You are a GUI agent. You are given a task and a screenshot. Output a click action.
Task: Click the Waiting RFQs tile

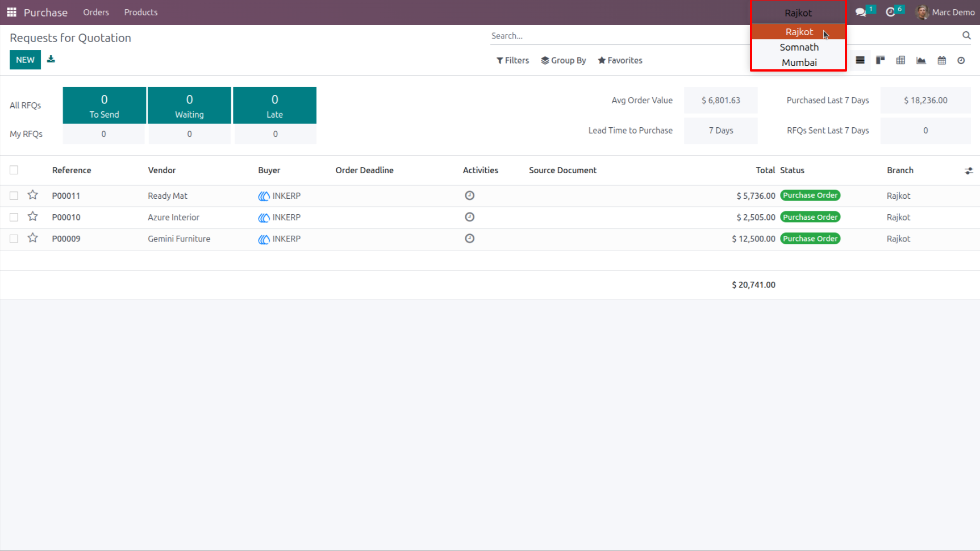click(x=189, y=105)
